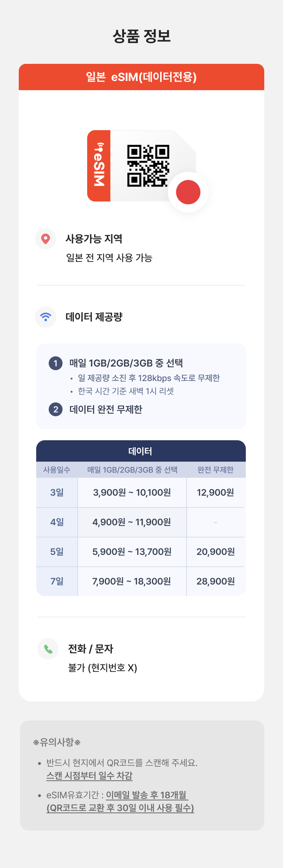Image resolution: width=283 pixels, height=868 pixels.
Task: Click underlined 스캔 시점부터 일수 차감 text
Action: (89, 776)
